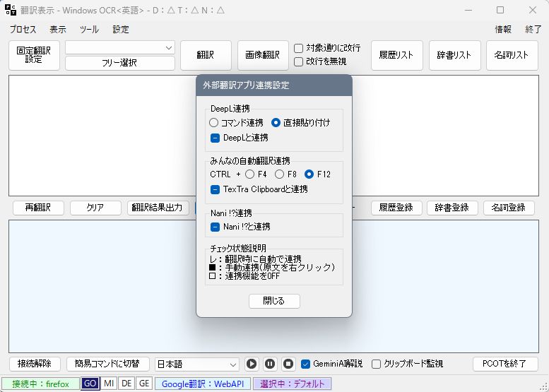Select the DE translation engine icon
The width and height of the screenshot is (549, 392).
click(x=126, y=384)
